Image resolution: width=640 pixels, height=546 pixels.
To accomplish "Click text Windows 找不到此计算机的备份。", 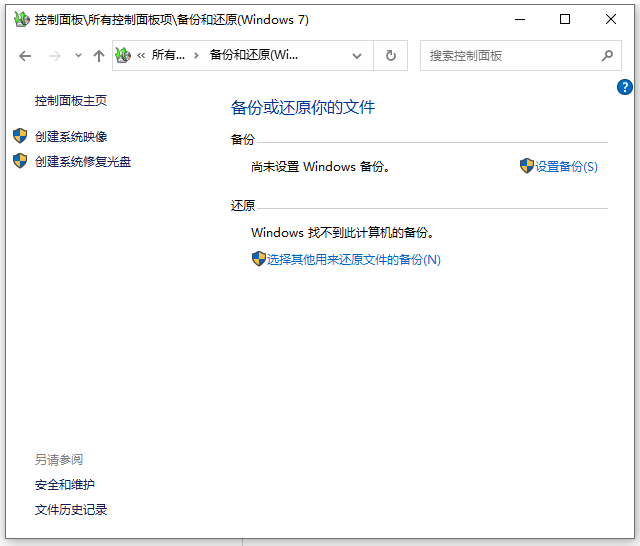I will [x=342, y=233].
